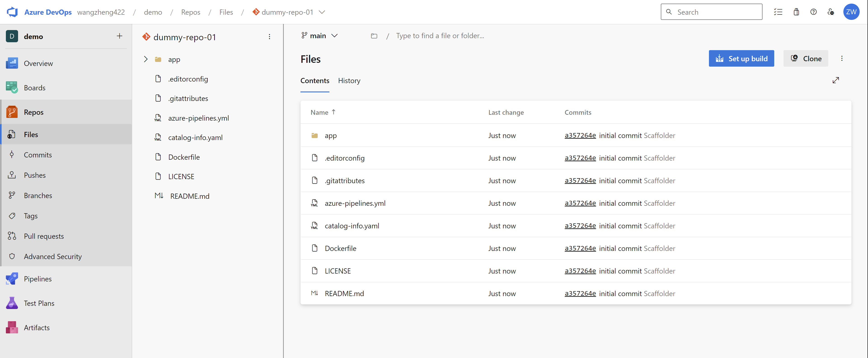
Task: Open Pipelines from the sidebar
Action: pos(38,279)
